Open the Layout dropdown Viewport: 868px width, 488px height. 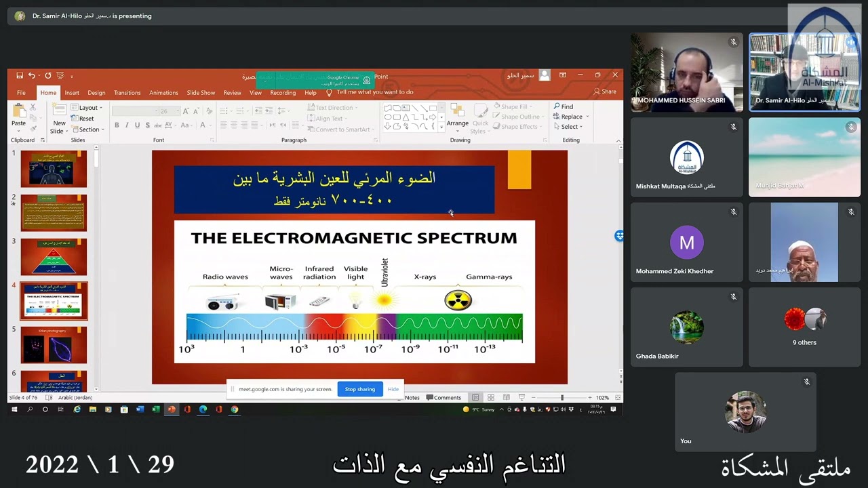[86, 108]
